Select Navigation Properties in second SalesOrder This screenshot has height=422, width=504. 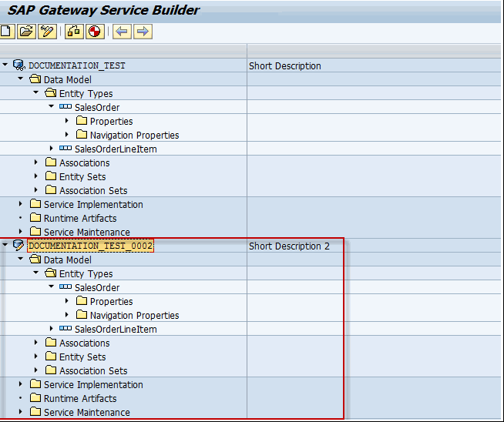[134, 315]
